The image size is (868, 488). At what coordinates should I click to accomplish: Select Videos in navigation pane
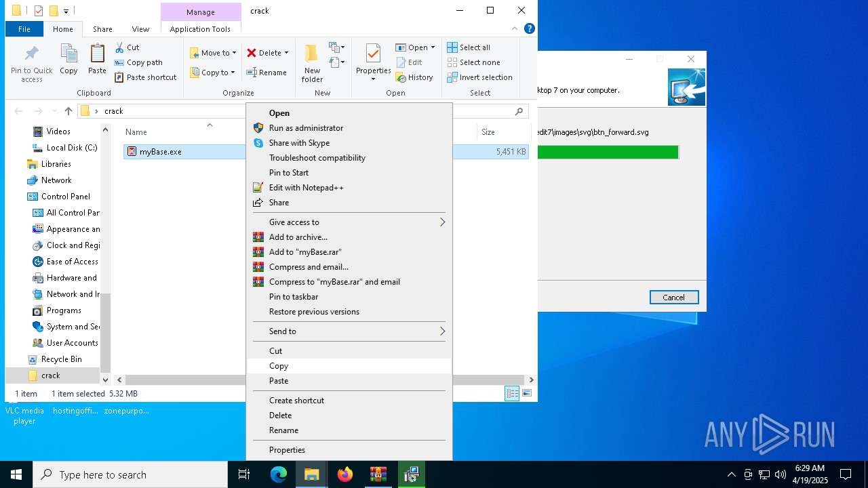(x=58, y=131)
